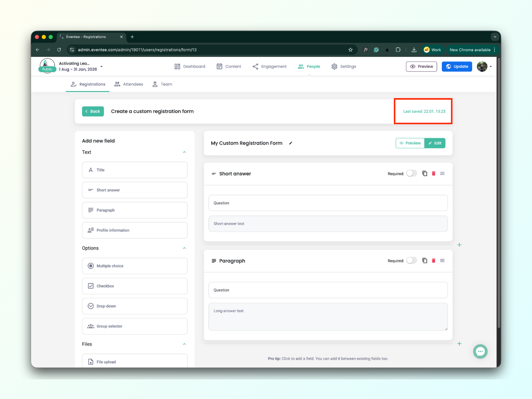The height and width of the screenshot is (399, 532).
Task: Reload the page in Chrome
Action: (59, 50)
